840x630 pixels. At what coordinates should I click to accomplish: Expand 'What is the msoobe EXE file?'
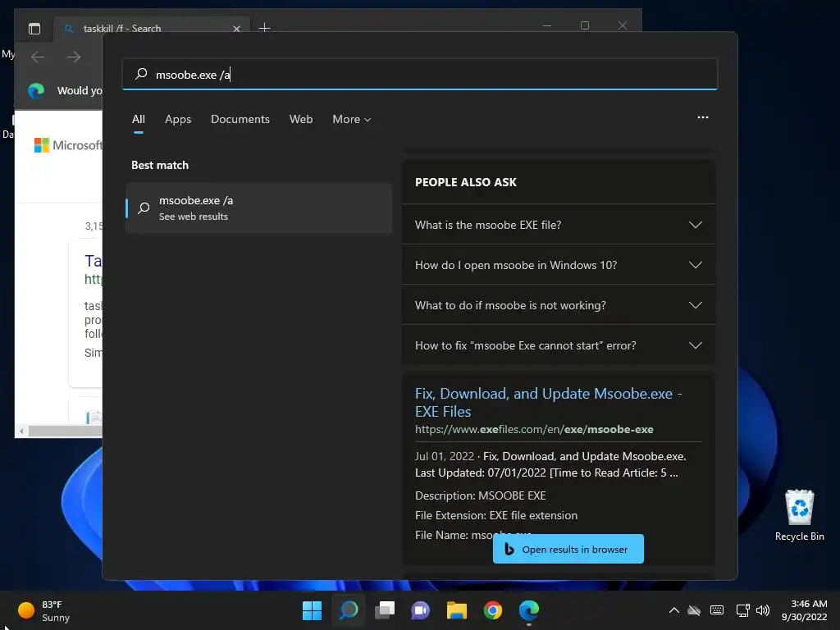558,225
